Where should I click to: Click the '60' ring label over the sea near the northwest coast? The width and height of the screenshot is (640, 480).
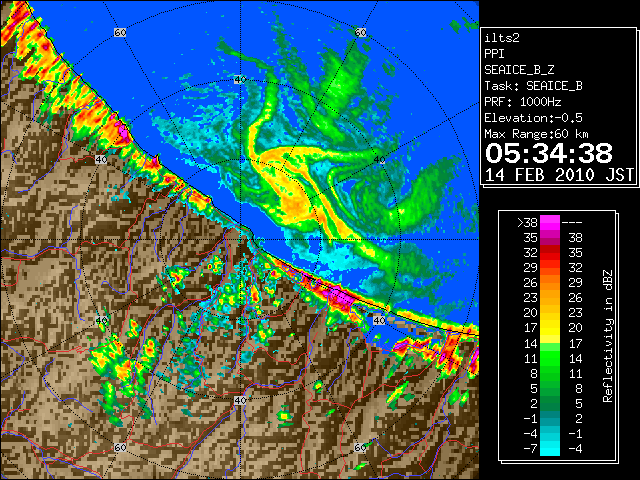pos(120,32)
